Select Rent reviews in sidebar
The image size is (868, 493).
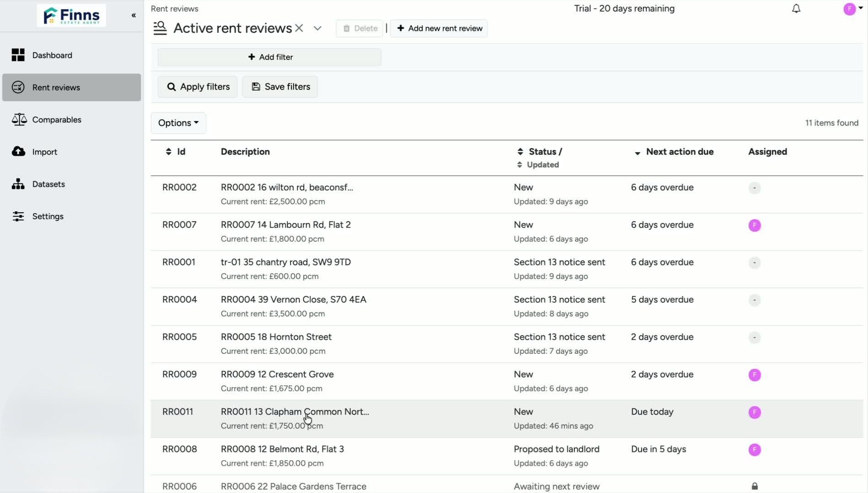[72, 87]
